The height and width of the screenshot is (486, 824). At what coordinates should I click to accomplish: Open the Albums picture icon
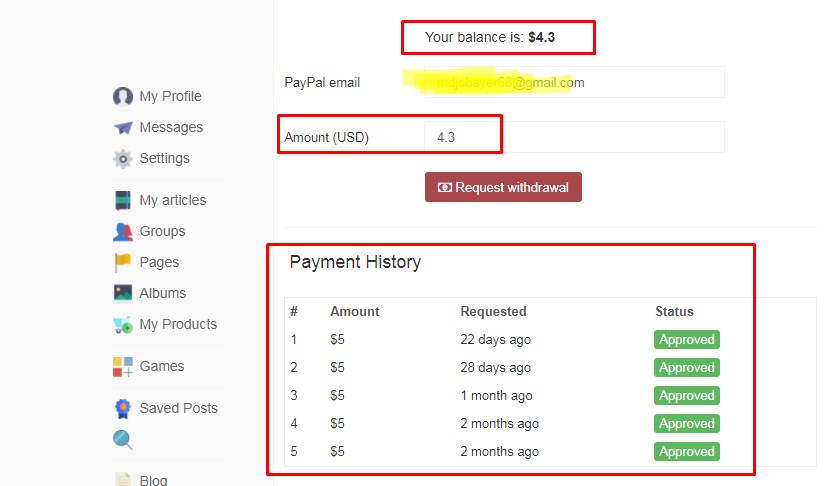pyautogui.click(x=123, y=293)
